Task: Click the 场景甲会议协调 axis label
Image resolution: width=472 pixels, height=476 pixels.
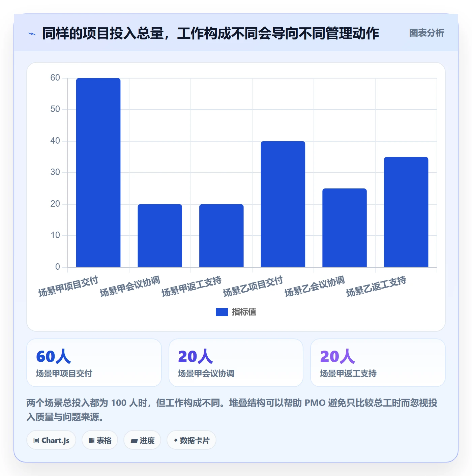Action: pos(130,286)
